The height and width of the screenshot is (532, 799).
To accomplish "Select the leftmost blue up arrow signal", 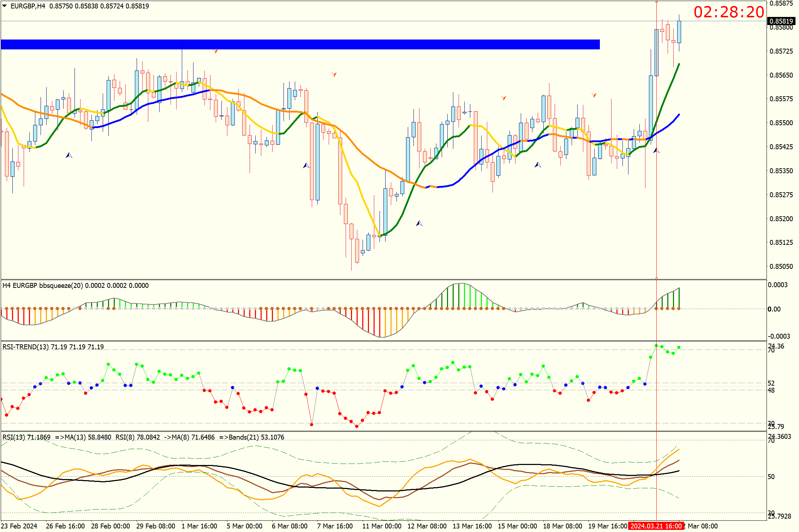I will pos(69,155).
